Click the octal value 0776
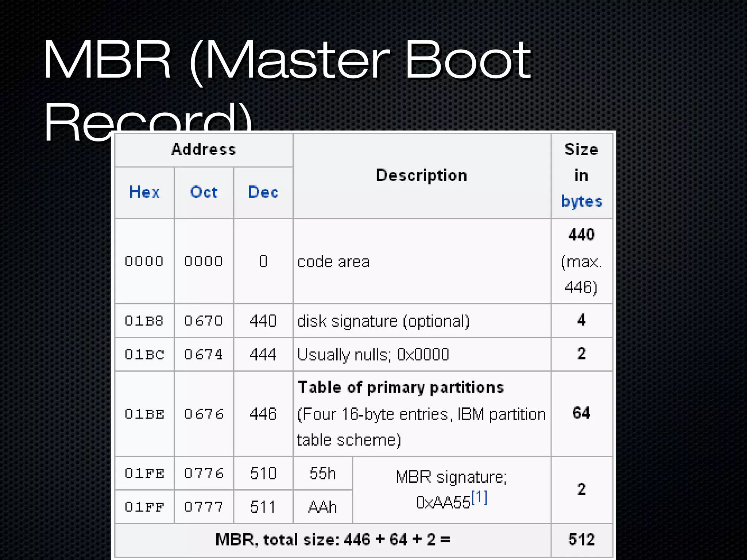The height and width of the screenshot is (560, 747). click(204, 474)
